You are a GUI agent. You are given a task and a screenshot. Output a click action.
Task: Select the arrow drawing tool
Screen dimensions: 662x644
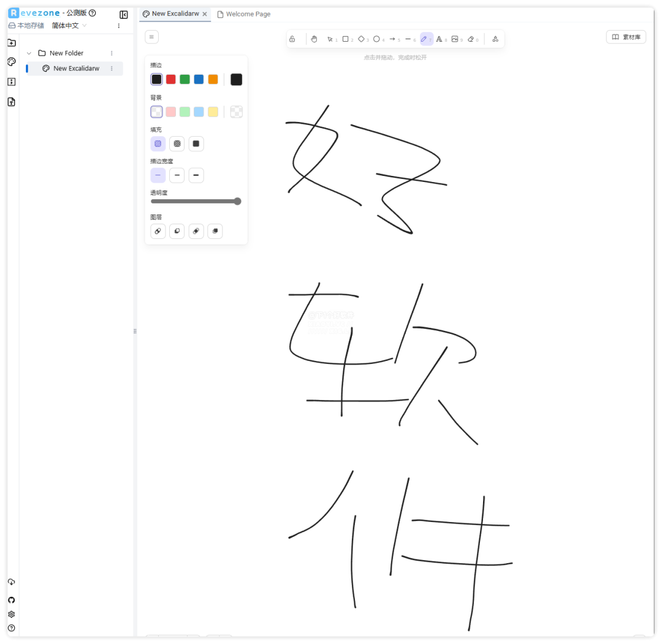click(393, 39)
